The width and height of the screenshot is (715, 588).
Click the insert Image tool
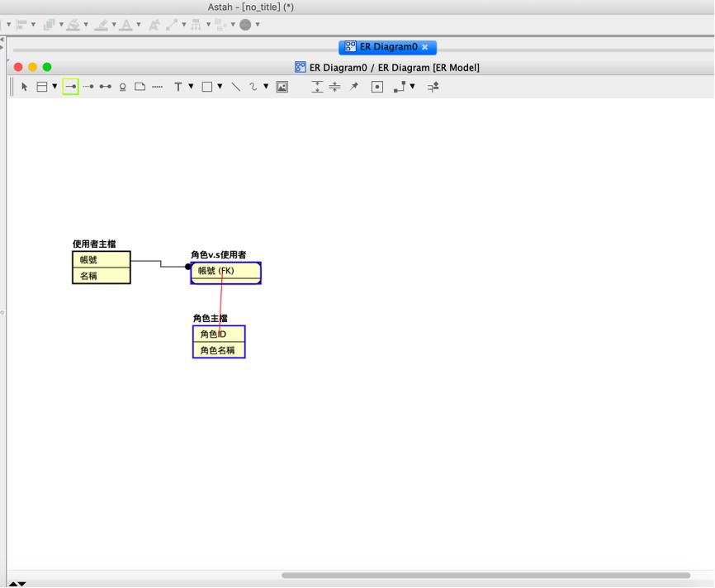282,87
